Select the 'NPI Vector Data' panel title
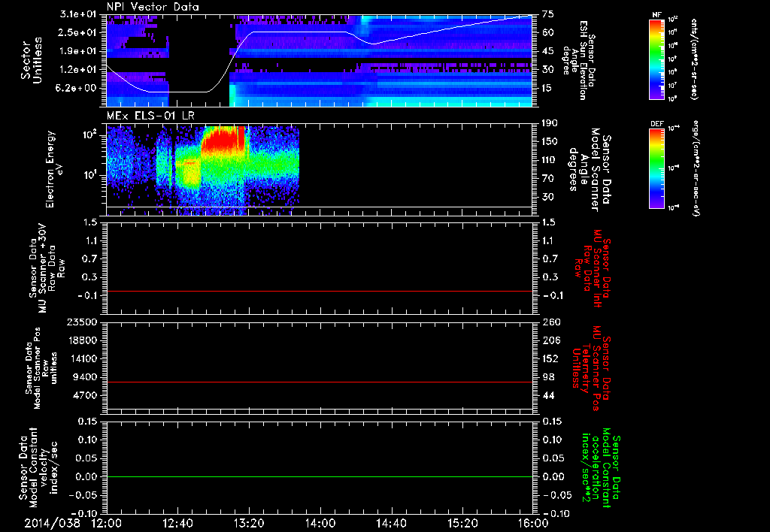This screenshot has width=770, height=532. (x=153, y=7)
